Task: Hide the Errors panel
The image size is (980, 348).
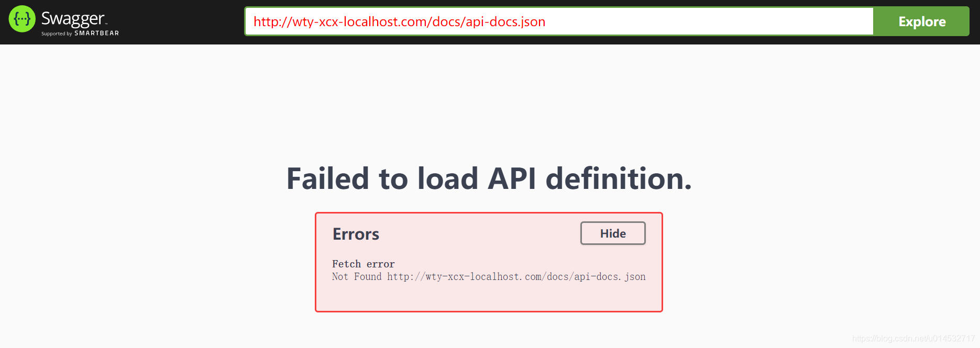Action: point(613,233)
